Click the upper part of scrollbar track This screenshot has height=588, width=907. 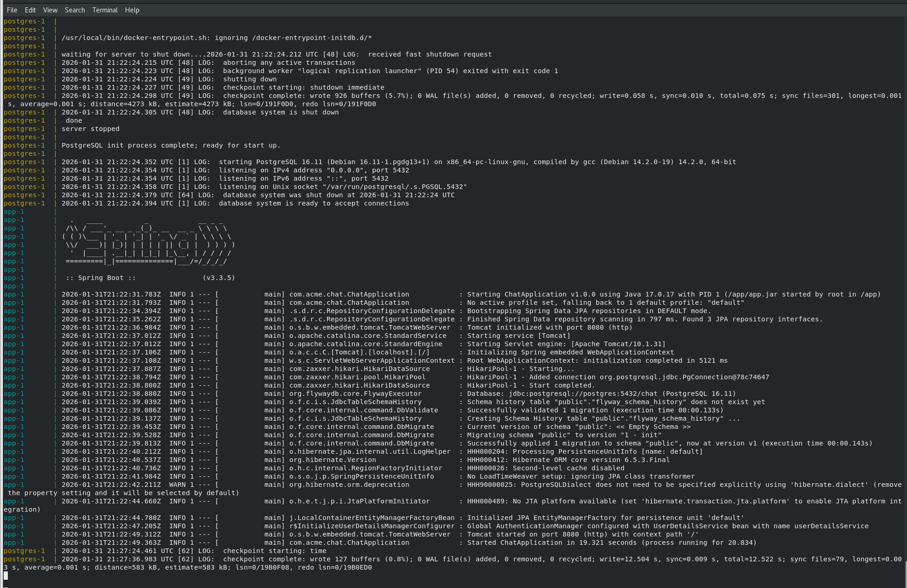[905, 138]
